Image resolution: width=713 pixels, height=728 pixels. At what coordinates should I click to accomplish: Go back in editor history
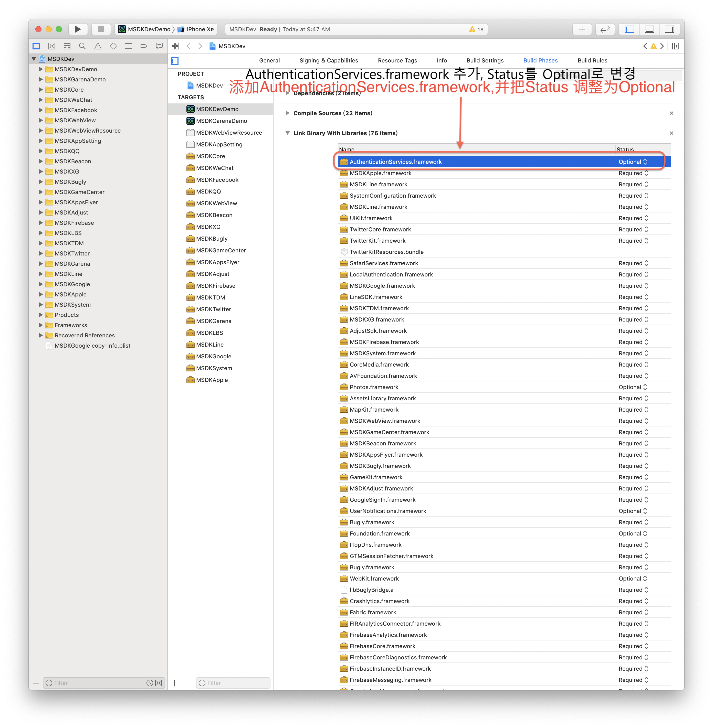[x=189, y=46]
